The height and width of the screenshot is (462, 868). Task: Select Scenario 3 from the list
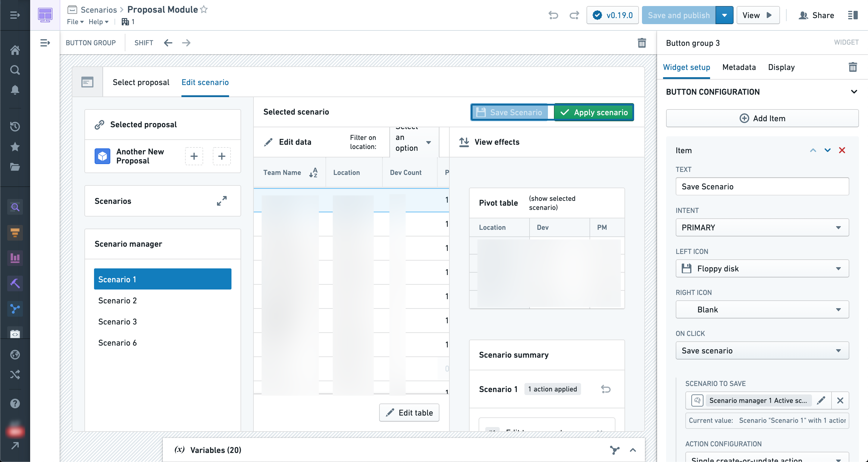(118, 321)
